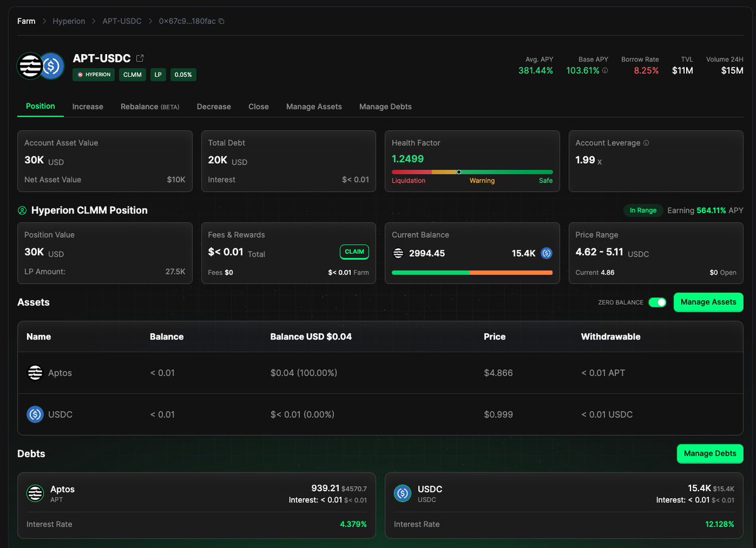The width and height of the screenshot is (756, 548).
Task: Select the Decrease tab
Action: click(214, 106)
